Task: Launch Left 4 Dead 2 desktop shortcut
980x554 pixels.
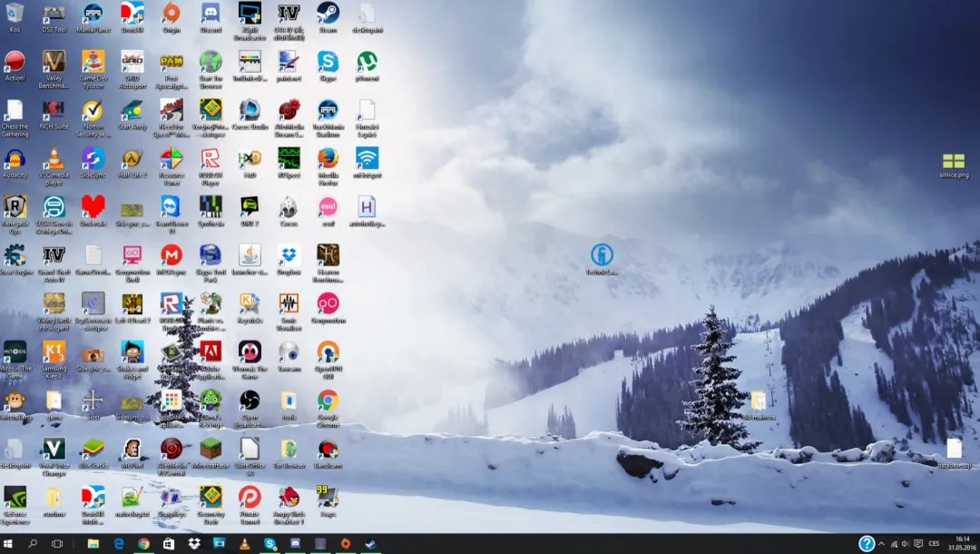Action: (132, 308)
